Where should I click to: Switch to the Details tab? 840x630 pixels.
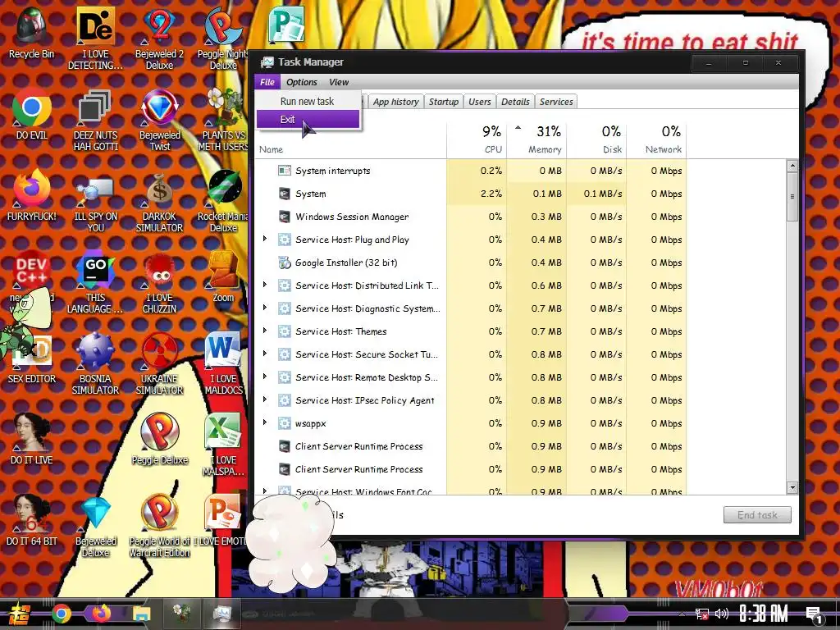[515, 101]
